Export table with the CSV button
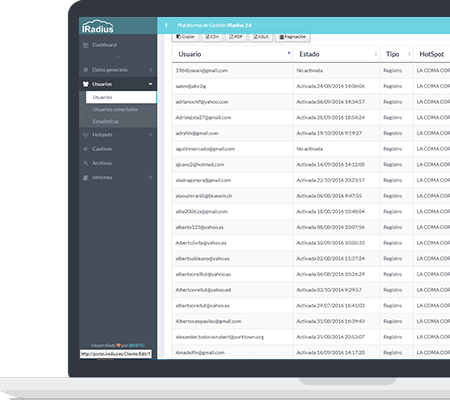Screen dimensions: 450x400 coord(212,37)
